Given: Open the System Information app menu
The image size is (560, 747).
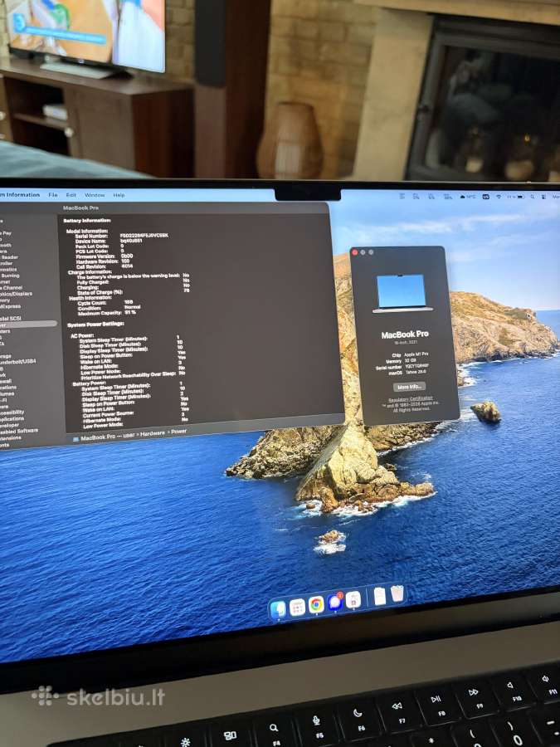Looking at the screenshot, I should (x=20, y=194).
